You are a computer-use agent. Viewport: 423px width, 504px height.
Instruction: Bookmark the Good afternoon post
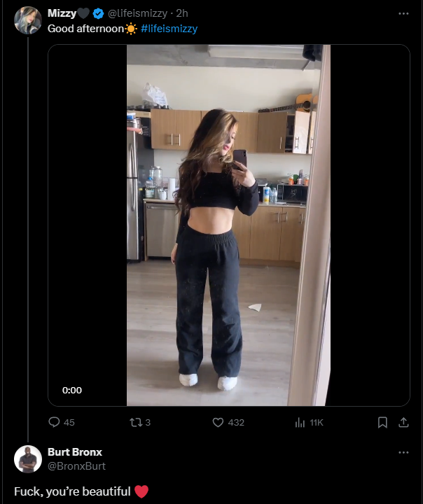click(382, 422)
